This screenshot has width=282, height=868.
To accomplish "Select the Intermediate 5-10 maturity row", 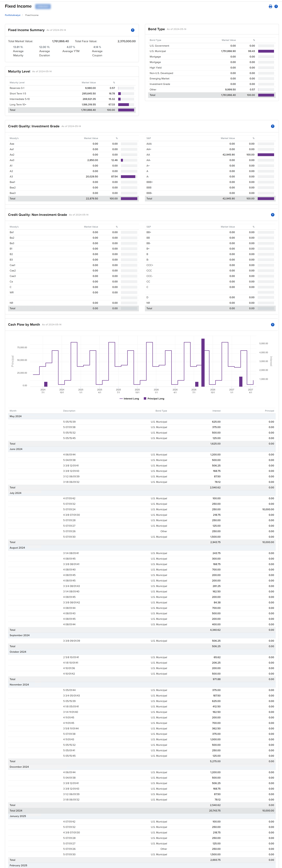I will click(x=72, y=99).
